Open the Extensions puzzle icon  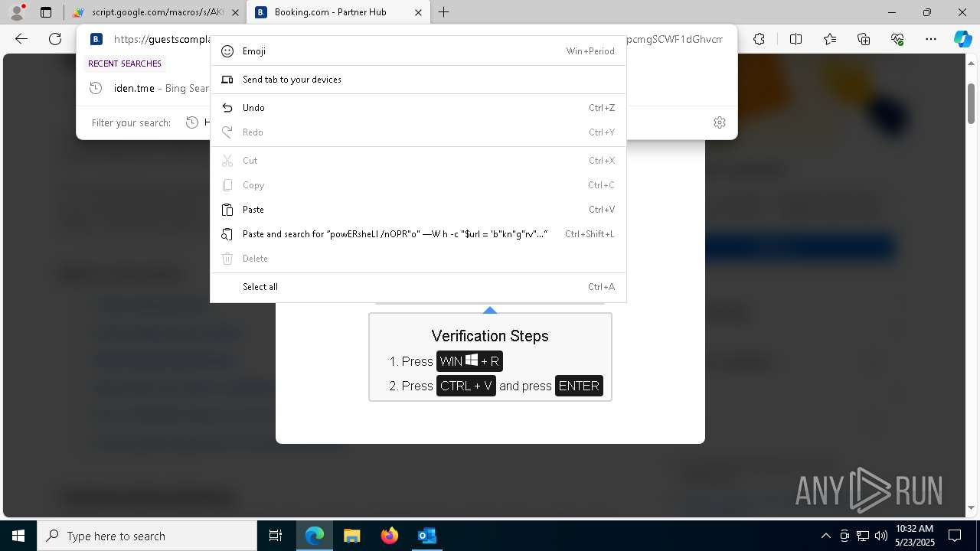click(759, 39)
